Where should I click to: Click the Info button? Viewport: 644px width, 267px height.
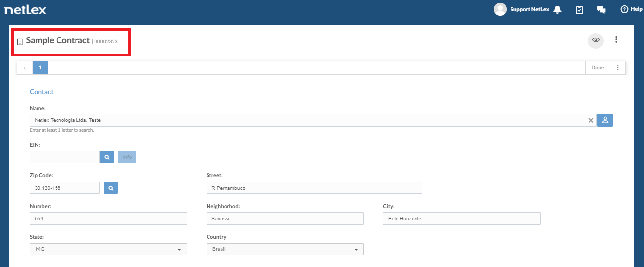[x=127, y=157]
